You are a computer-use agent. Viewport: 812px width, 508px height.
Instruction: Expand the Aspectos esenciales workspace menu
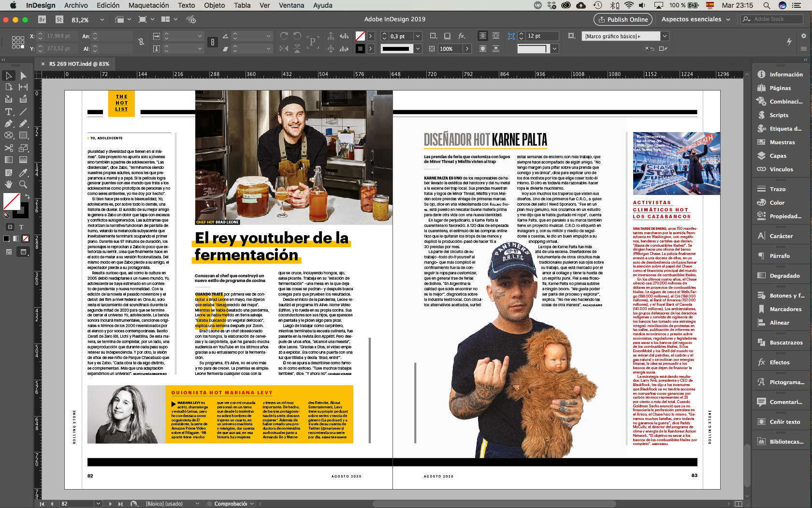(x=696, y=19)
